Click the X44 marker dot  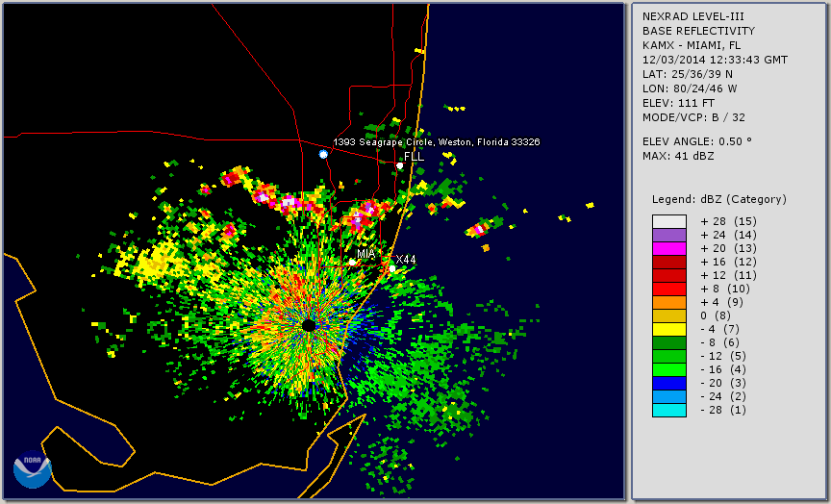click(x=392, y=268)
